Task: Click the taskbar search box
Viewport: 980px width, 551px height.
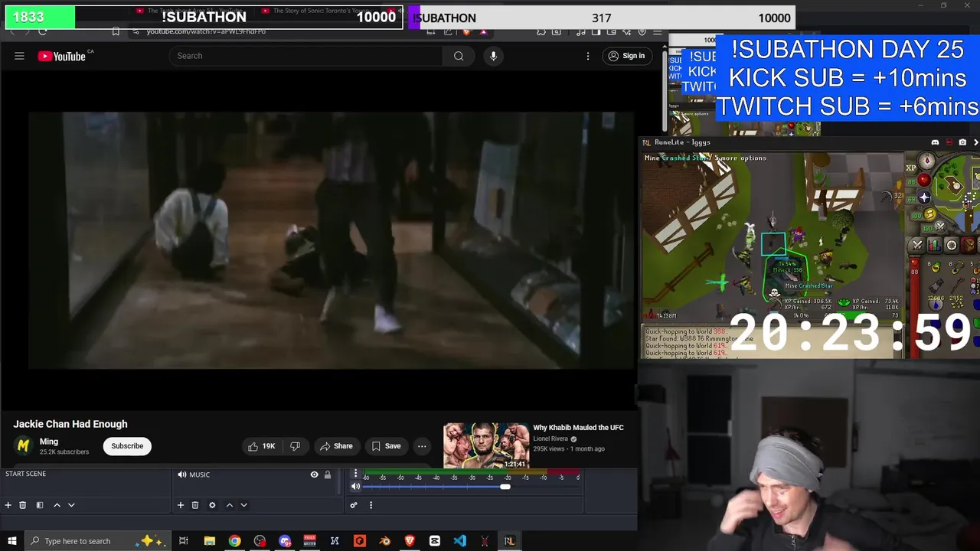Action: [96, 541]
